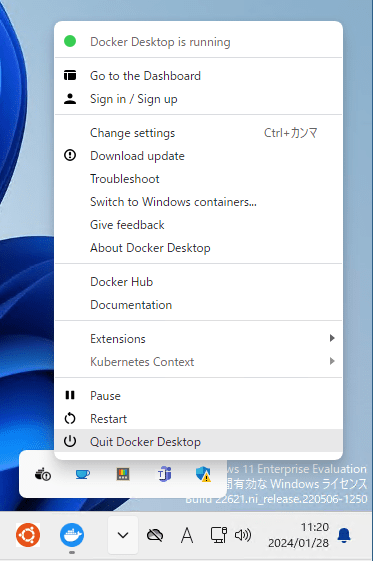The image size is (373, 561).
Task: Open Ubuntu from the taskbar
Action: pos(28,535)
